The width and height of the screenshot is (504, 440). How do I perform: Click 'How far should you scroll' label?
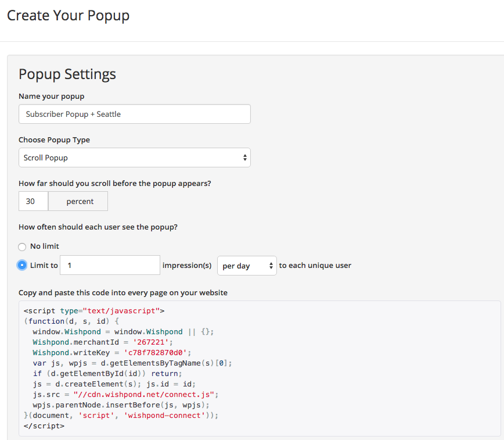pos(115,184)
